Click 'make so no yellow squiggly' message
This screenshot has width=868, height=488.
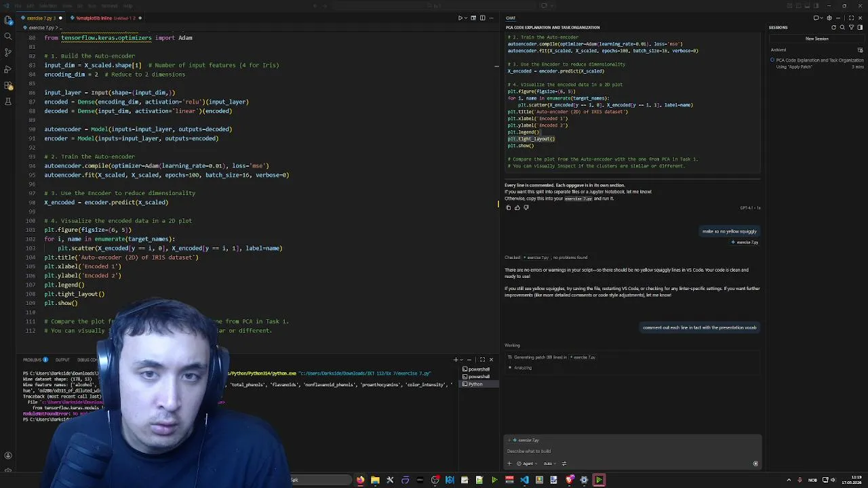point(729,231)
